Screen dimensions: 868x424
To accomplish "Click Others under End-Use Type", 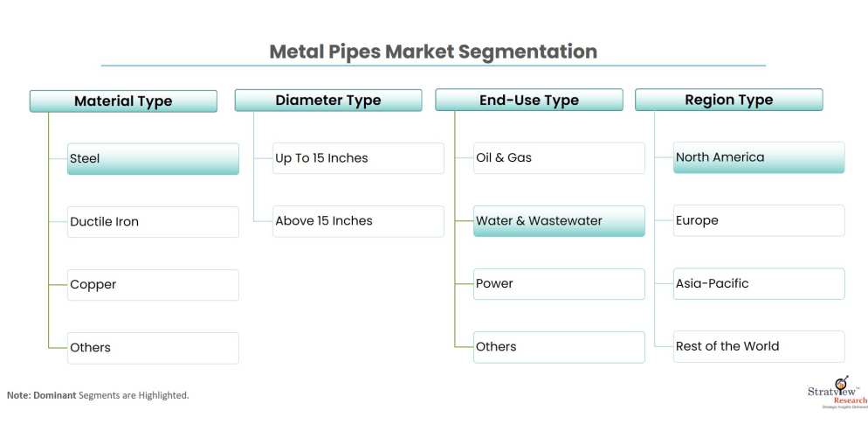I will [559, 347].
